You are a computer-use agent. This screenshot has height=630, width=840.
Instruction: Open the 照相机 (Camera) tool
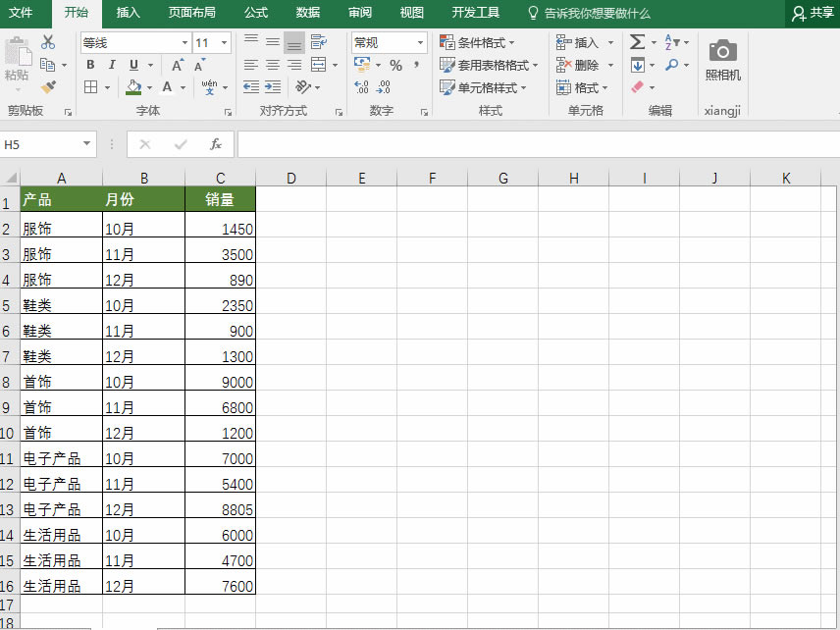[722, 59]
